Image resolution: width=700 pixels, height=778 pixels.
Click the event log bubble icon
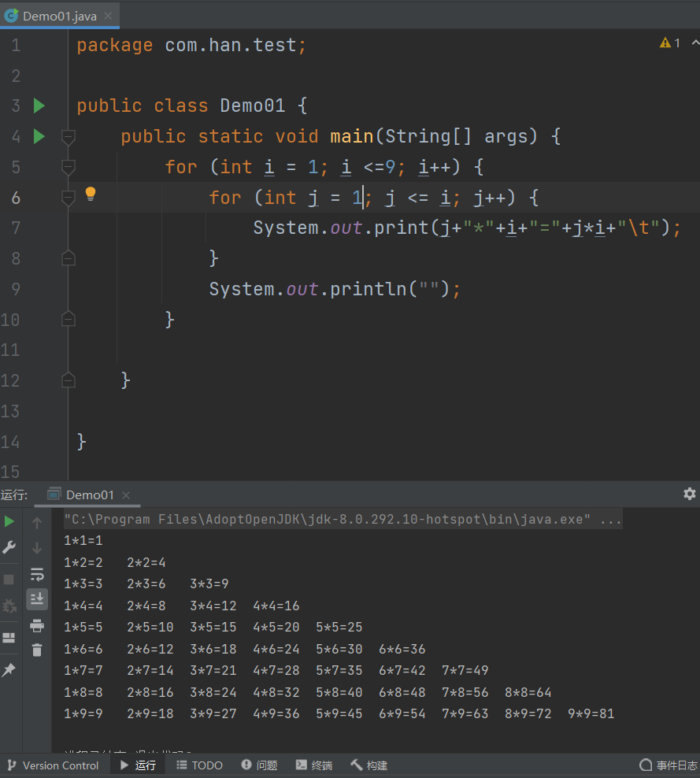646,765
